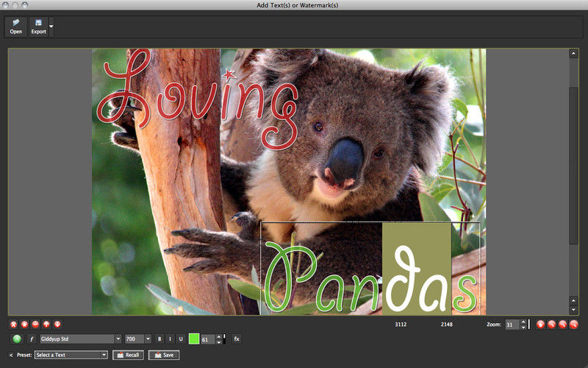Click the Recall preset button
This screenshot has width=588, height=368.
pyautogui.click(x=128, y=355)
